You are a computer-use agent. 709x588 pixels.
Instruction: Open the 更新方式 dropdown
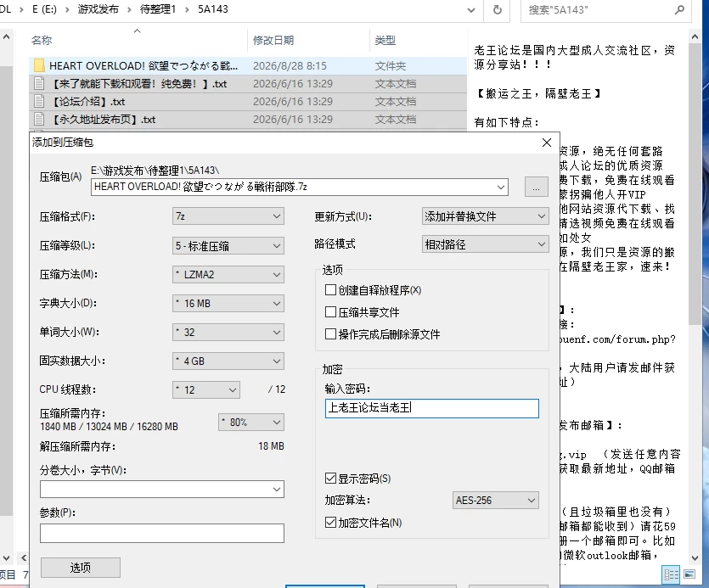point(485,216)
